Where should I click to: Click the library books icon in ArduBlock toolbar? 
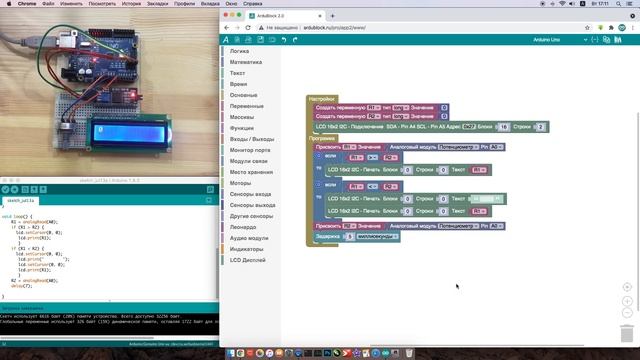click(618, 40)
